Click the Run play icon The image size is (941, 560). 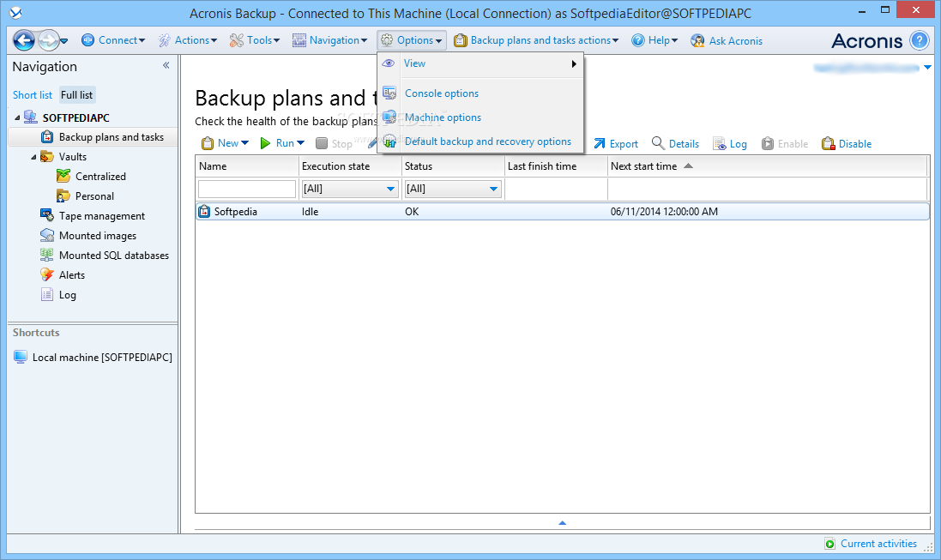(x=265, y=143)
